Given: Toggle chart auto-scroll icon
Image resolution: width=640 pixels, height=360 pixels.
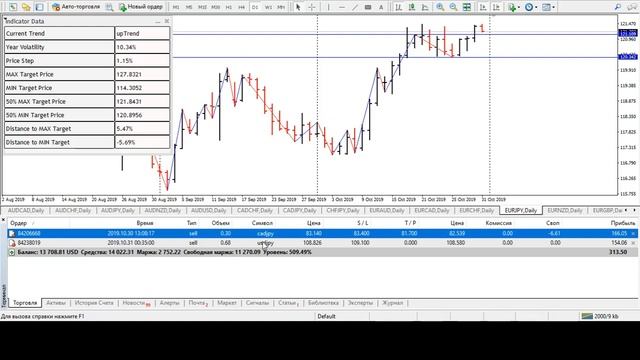Looking at the screenshot, I should [x=483, y=7].
